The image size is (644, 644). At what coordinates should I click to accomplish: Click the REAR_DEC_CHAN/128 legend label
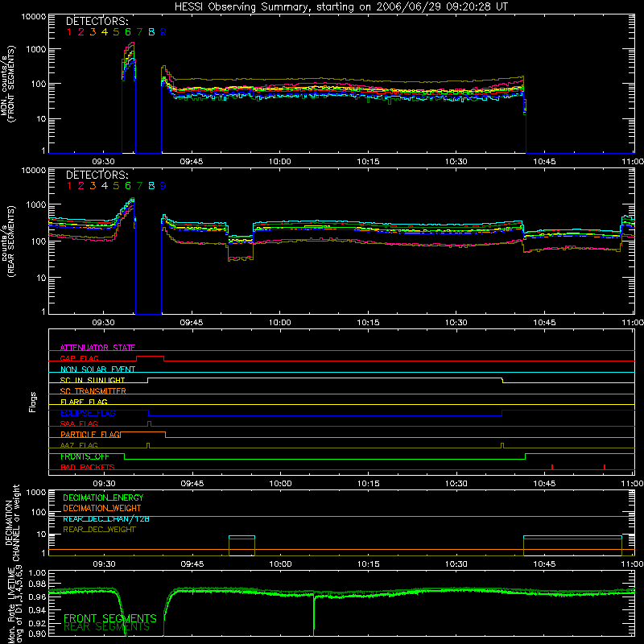click(x=106, y=518)
